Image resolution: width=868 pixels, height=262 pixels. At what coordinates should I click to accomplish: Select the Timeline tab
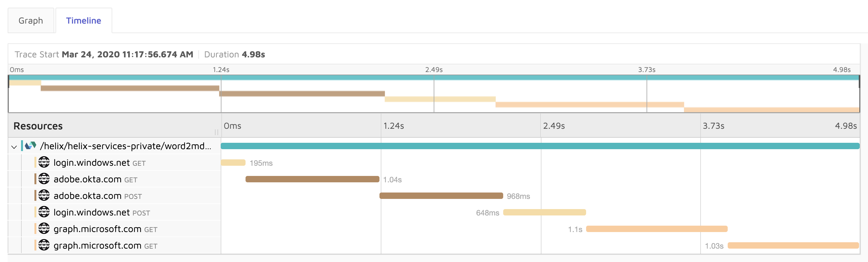(83, 20)
